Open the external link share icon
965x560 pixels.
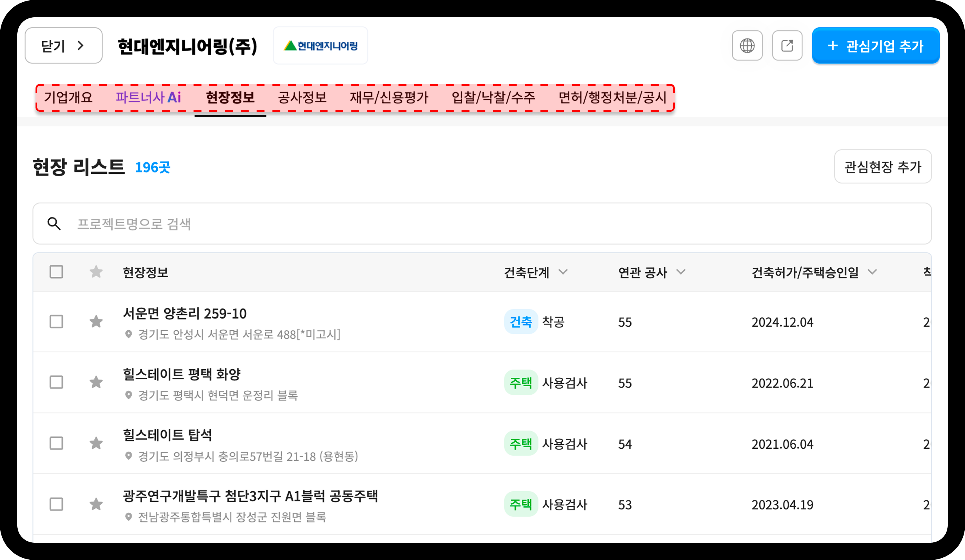click(787, 46)
